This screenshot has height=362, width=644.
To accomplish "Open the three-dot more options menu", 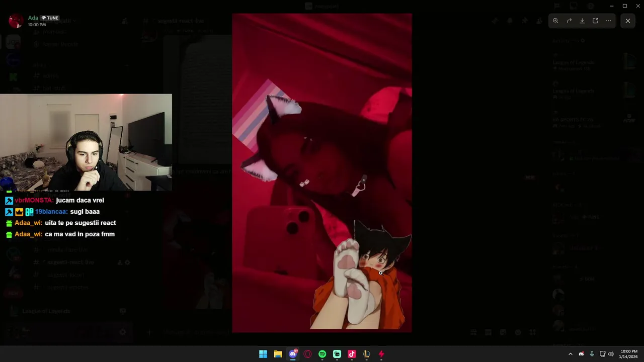I will (609, 21).
